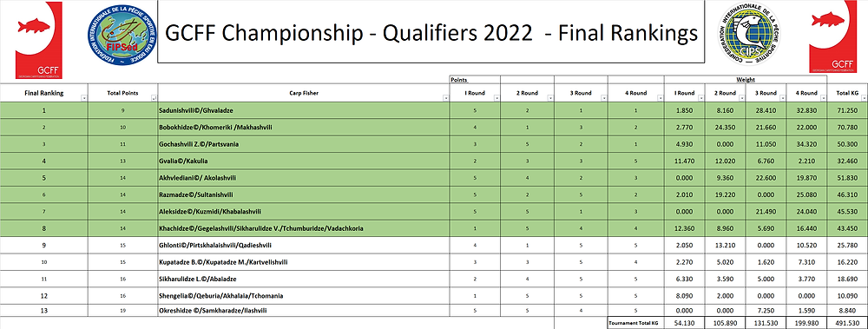
Task: Open the Weight 4 Round filter arrow
Action: click(823, 99)
